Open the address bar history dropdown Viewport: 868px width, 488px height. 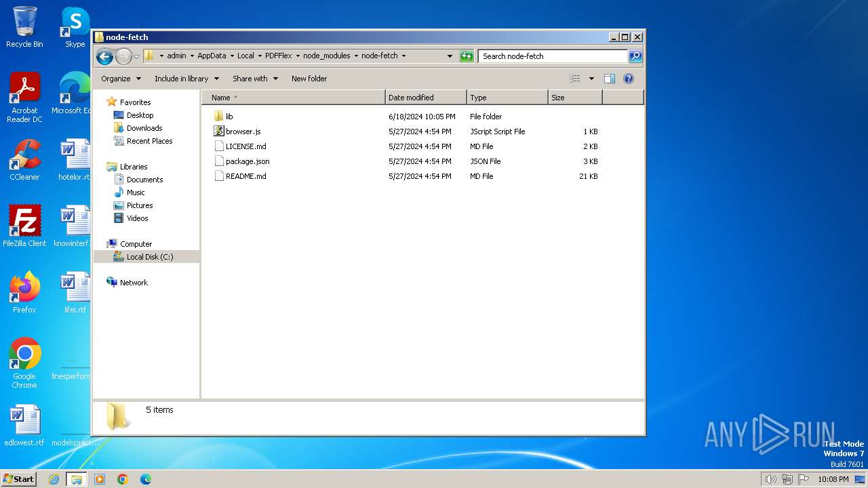pyautogui.click(x=450, y=56)
